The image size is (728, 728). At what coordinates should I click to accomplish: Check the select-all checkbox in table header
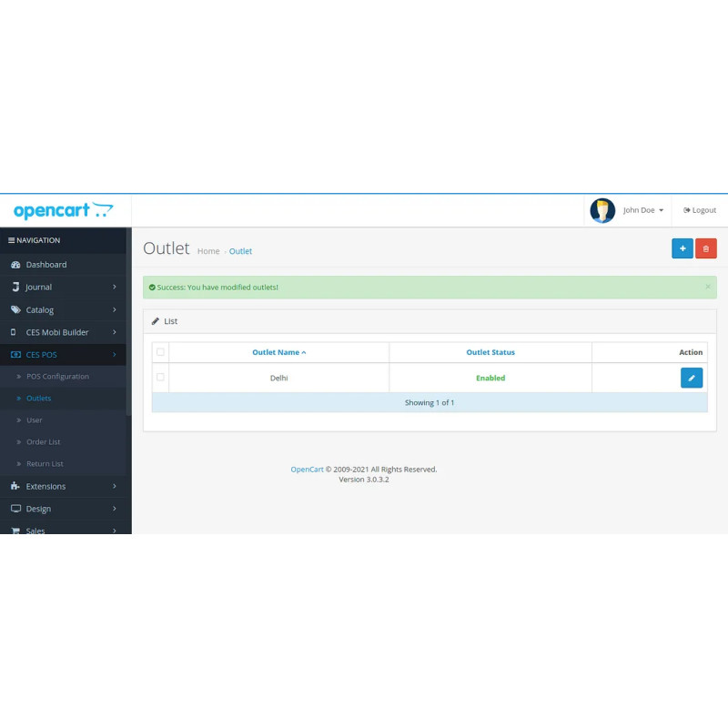pos(160,352)
